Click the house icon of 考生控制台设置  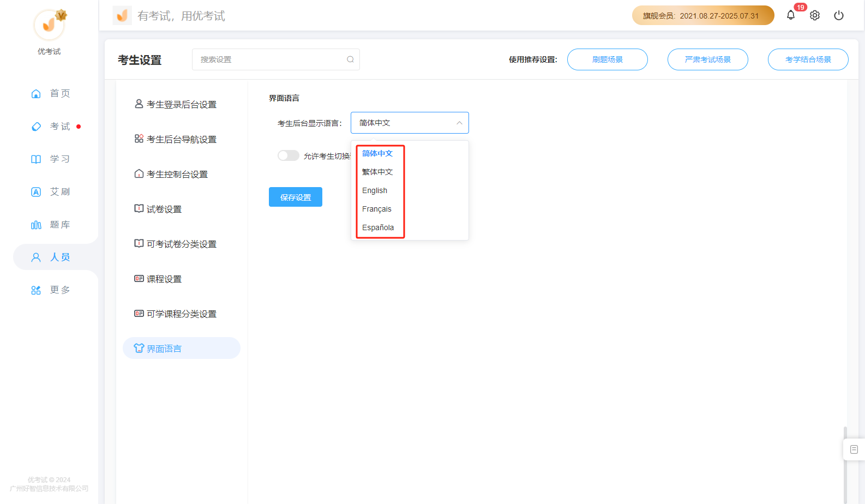tap(139, 173)
